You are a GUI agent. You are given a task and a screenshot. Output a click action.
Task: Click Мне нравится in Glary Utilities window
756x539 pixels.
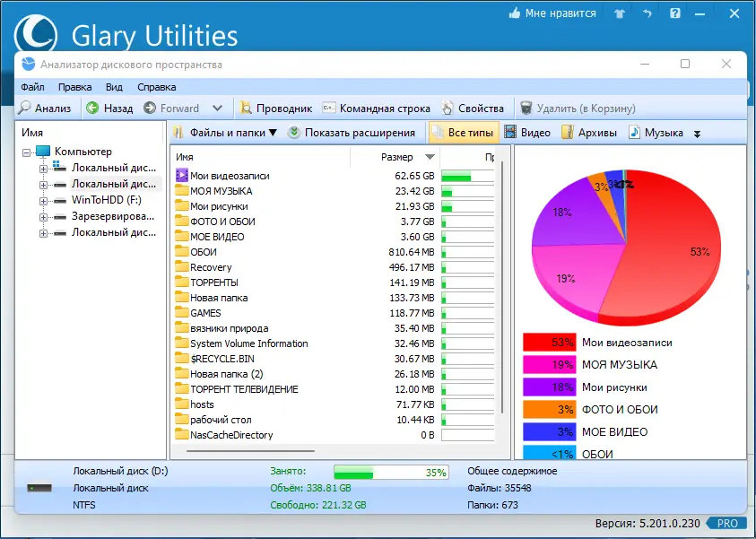[552, 13]
